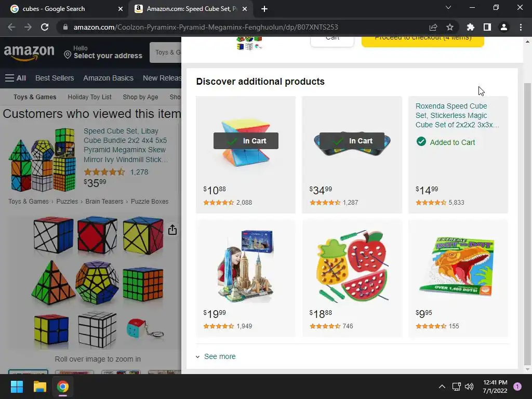The height and width of the screenshot is (399, 532).
Task: Click the Chrome profile avatar icon
Action: click(504, 27)
